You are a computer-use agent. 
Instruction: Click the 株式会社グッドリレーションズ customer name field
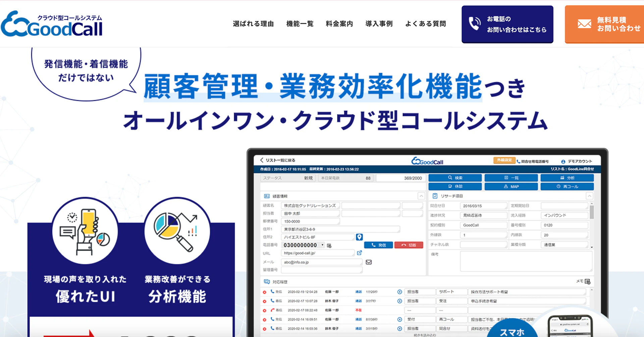pos(311,206)
